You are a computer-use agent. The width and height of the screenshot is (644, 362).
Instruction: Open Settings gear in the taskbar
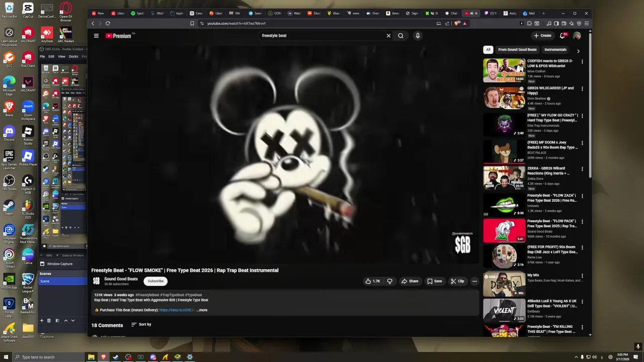click(190, 357)
